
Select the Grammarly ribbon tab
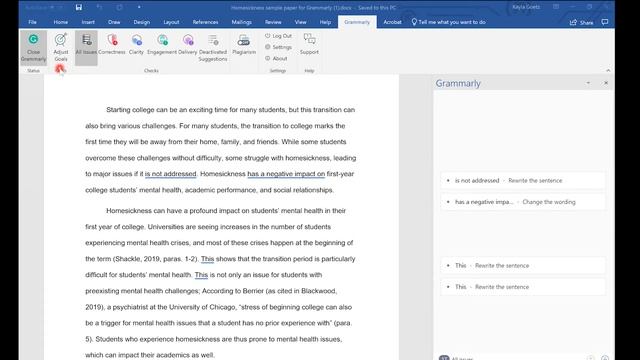[357, 22]
